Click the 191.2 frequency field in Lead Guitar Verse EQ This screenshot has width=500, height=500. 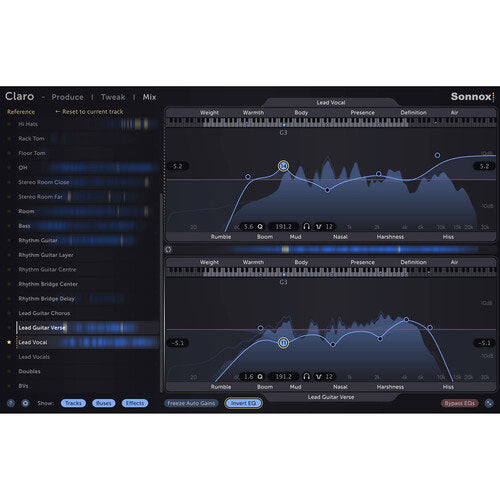(x=283, y=377)
